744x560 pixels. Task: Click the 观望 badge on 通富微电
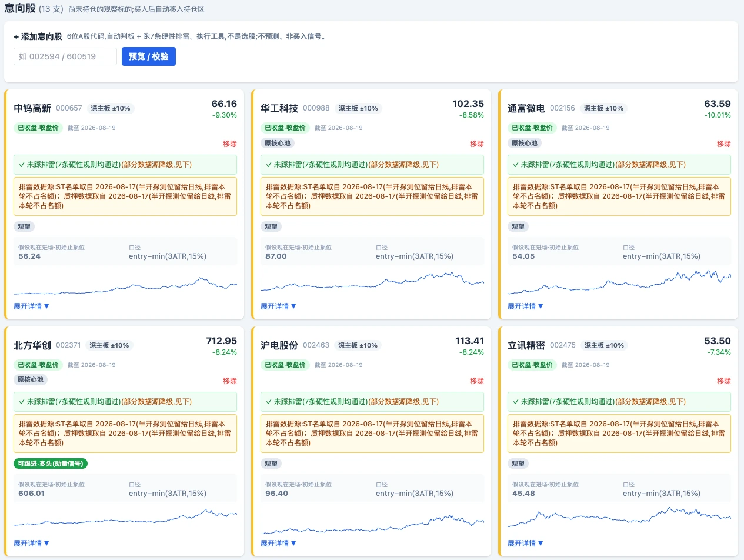click(518, 226)
